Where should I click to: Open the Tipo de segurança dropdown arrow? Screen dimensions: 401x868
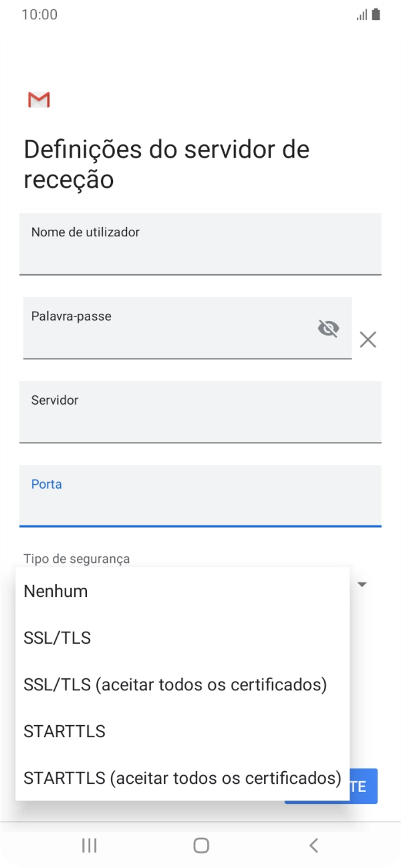[x=362, y=584]
